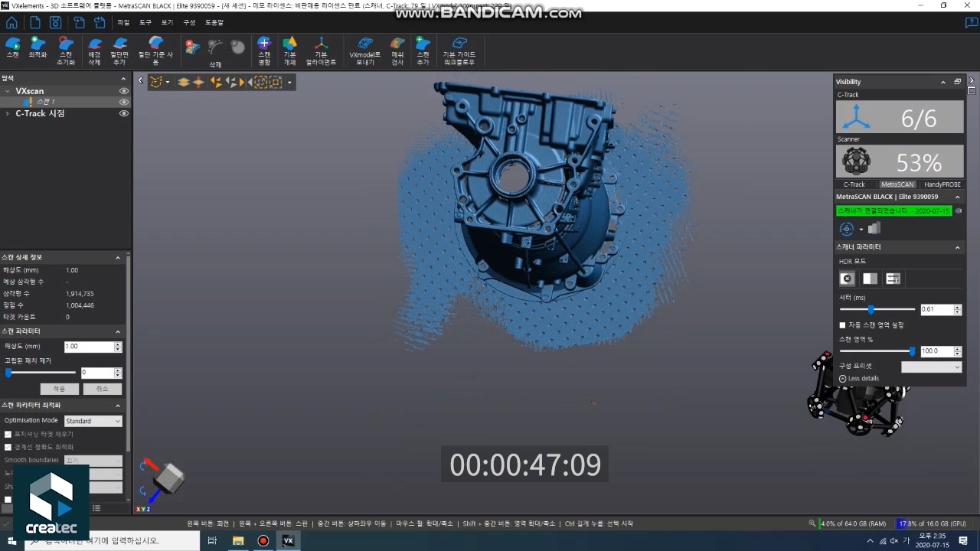Click VXmodel로 보내기 icon
This screenshot has width=980, height=551.
pyautogui.click(x=365, y=51)
